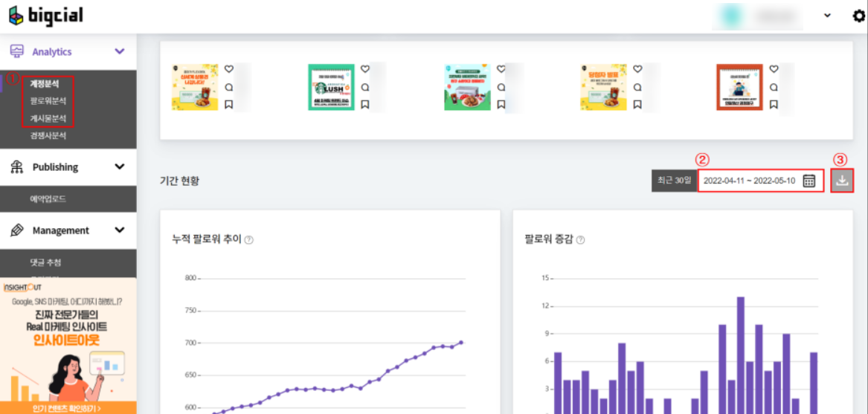Click bookmark icon beside green chicken-box post

501,104
